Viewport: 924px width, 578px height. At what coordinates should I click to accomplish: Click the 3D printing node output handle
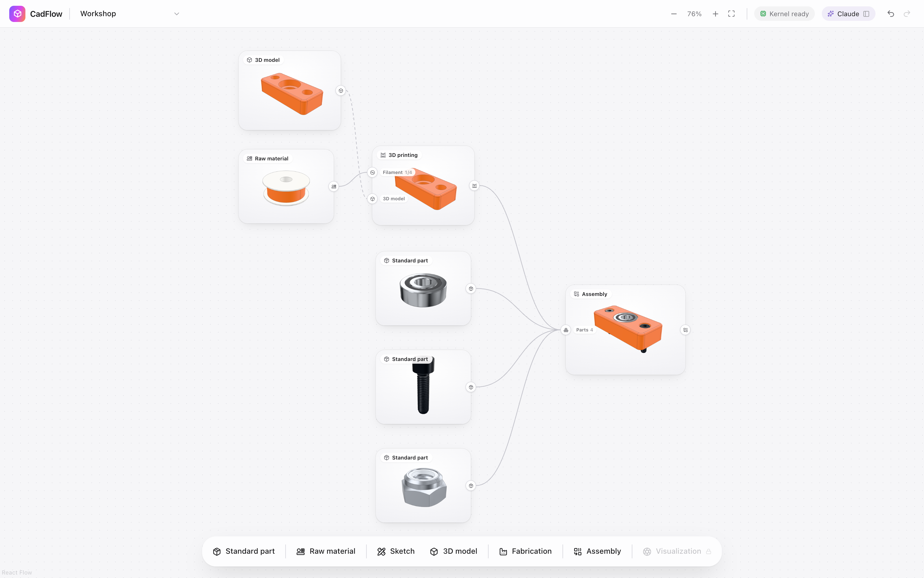pyautogui.click(x=475, y=186)
